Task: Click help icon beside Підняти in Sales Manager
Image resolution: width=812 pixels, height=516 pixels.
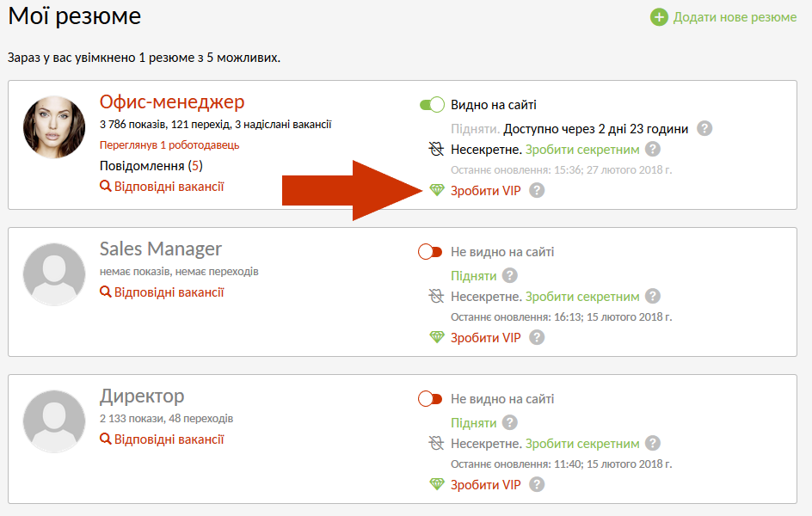Action: click(509, 275)
